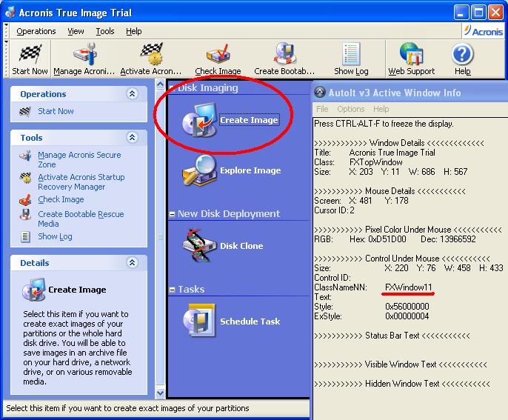
Task: Click Activate Acronis Startup Recovery Manager link
Action: click(x=81, y=181)
